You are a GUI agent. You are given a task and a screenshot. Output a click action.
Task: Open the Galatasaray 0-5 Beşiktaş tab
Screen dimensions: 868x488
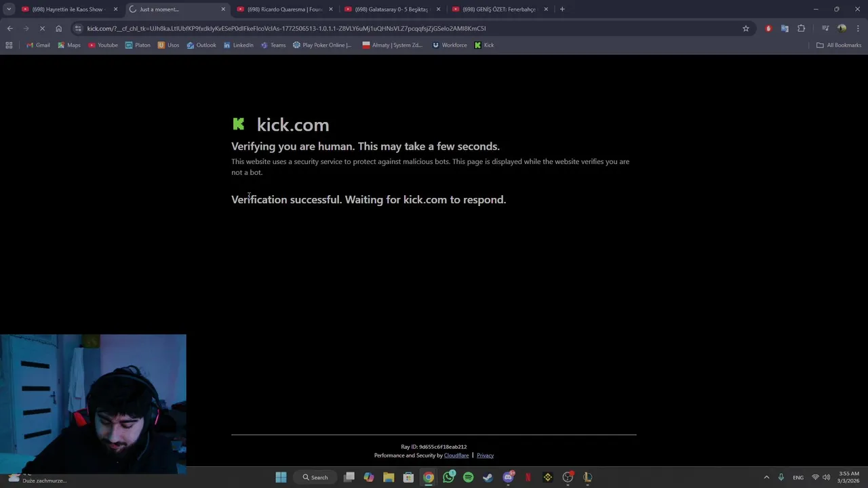point(392,9)
